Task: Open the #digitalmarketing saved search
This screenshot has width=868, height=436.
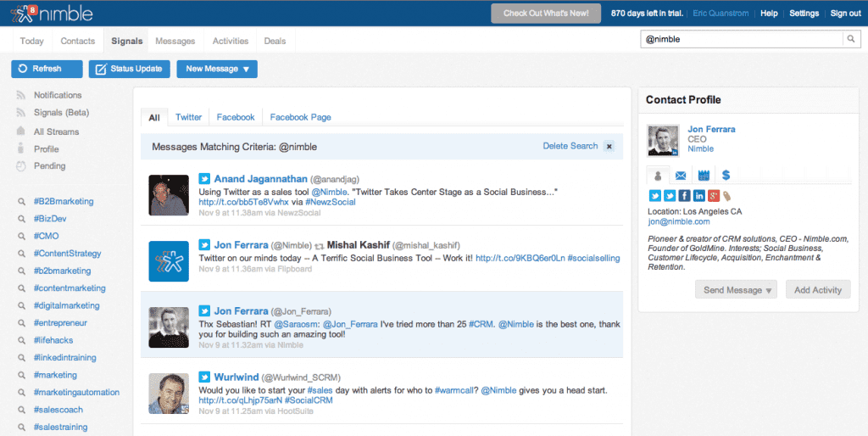Action: [66, 305]
